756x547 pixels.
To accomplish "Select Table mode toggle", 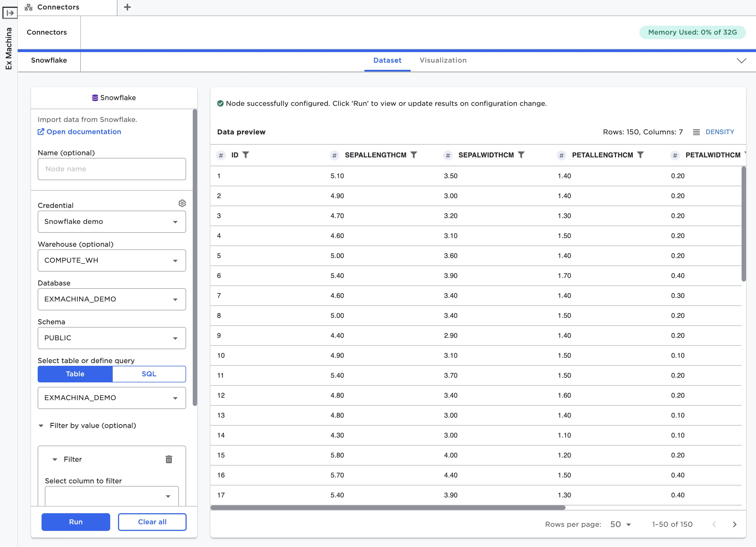I will (75, 374).
